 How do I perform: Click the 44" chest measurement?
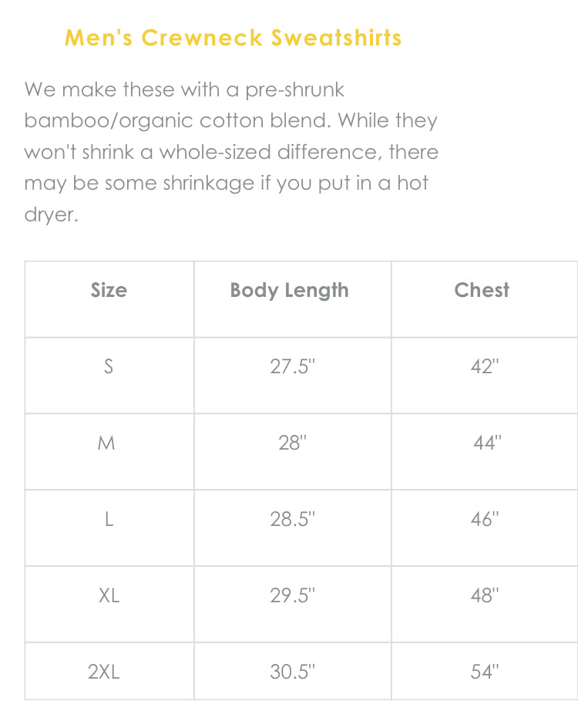tap(487, 443)
